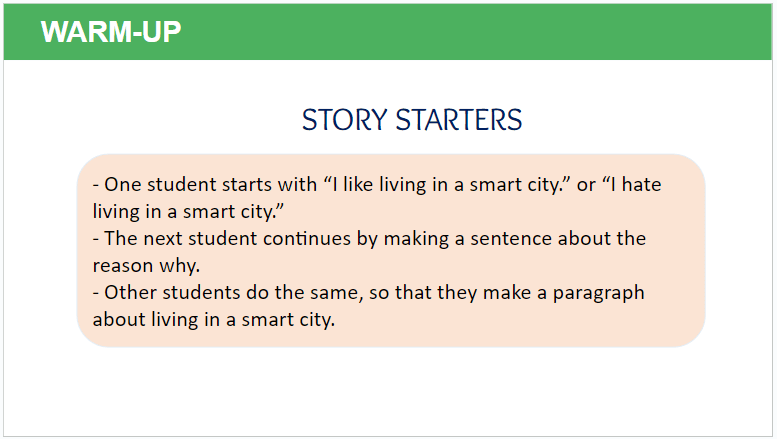Click the "I hate" text on the first line

tap(630, 185)
